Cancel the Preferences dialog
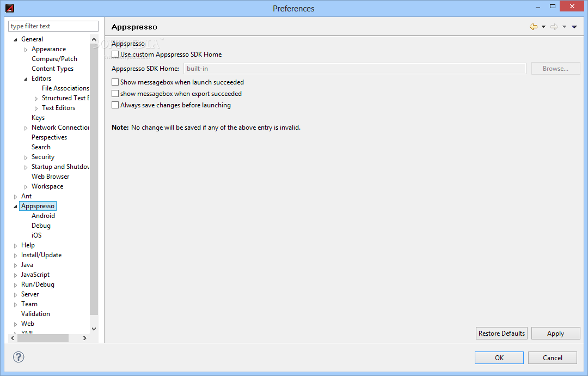 coord(553,357)
